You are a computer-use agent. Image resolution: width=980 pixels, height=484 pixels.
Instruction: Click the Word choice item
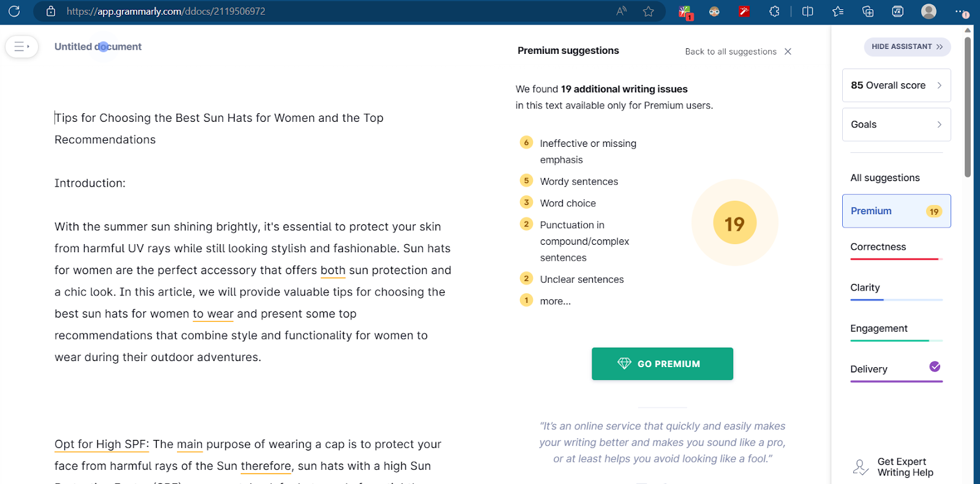click(x=568, y=203)
